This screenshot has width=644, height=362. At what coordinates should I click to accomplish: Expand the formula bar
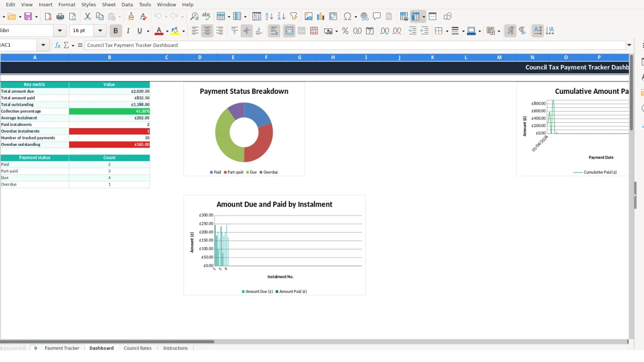click(x=629, y=45)
